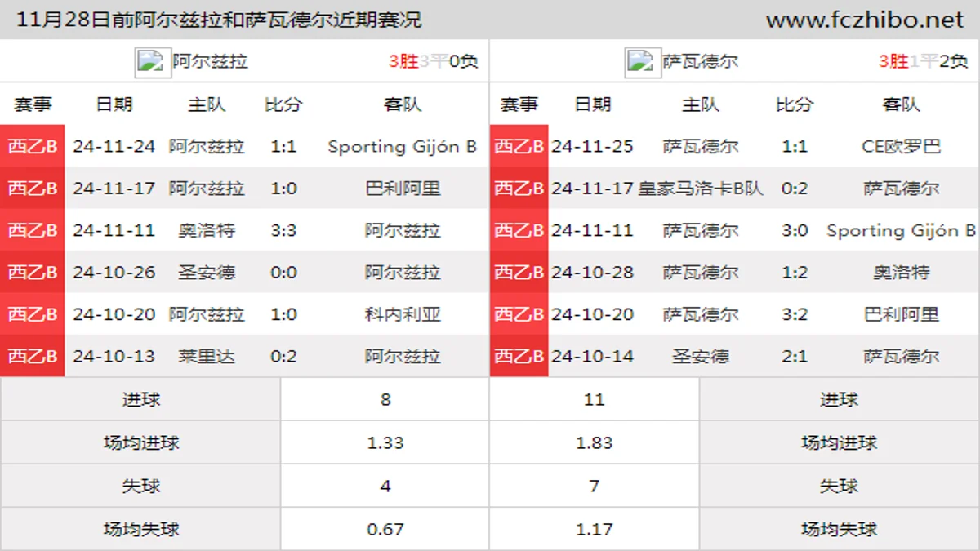Select the date 24-11-25
The width and height of the screenshot is (980, 551).
click(x=592, y=147)
